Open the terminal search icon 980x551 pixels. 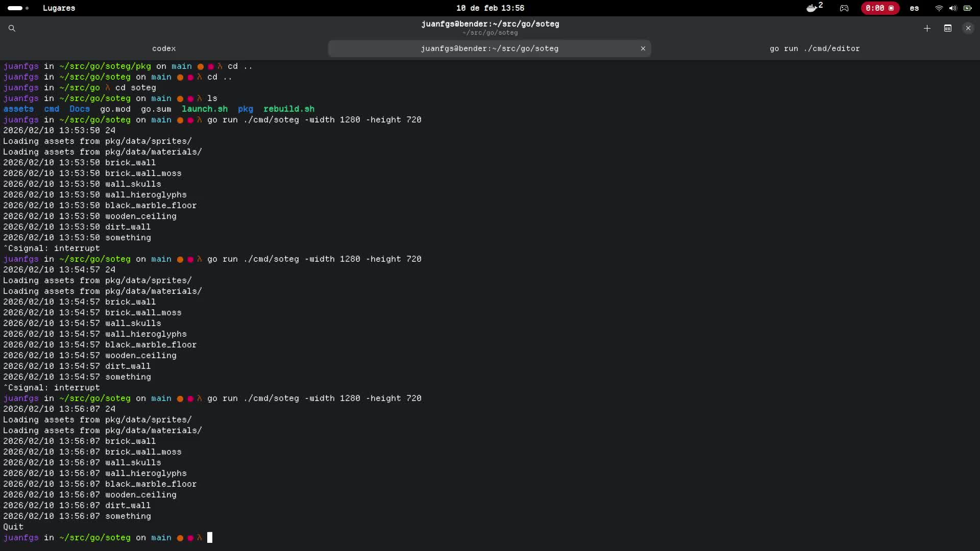[x=12, y=29]
